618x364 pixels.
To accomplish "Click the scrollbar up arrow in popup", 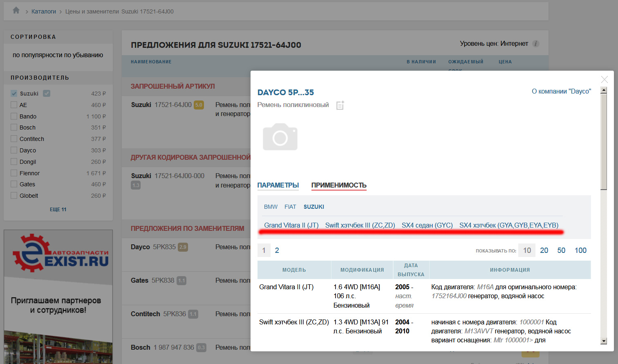I will (x=604, y=90).
